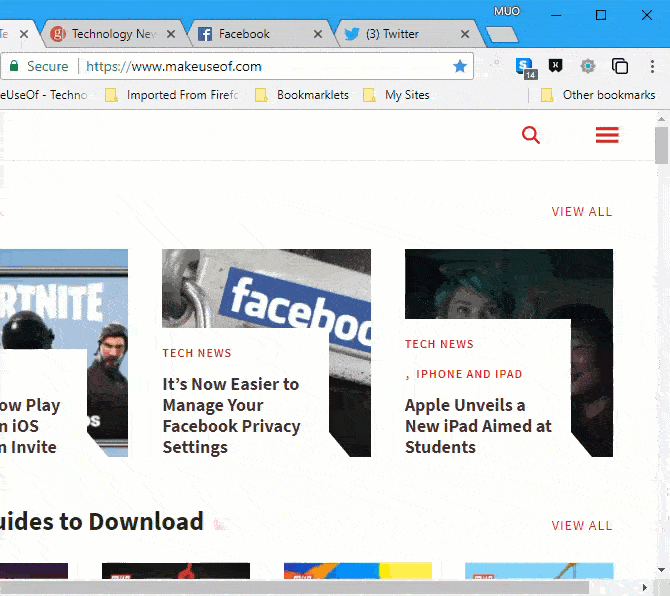Close the Technology News tab
This screenshot has width=670, height=596.
pyautogui.click(x=171, y=34)
